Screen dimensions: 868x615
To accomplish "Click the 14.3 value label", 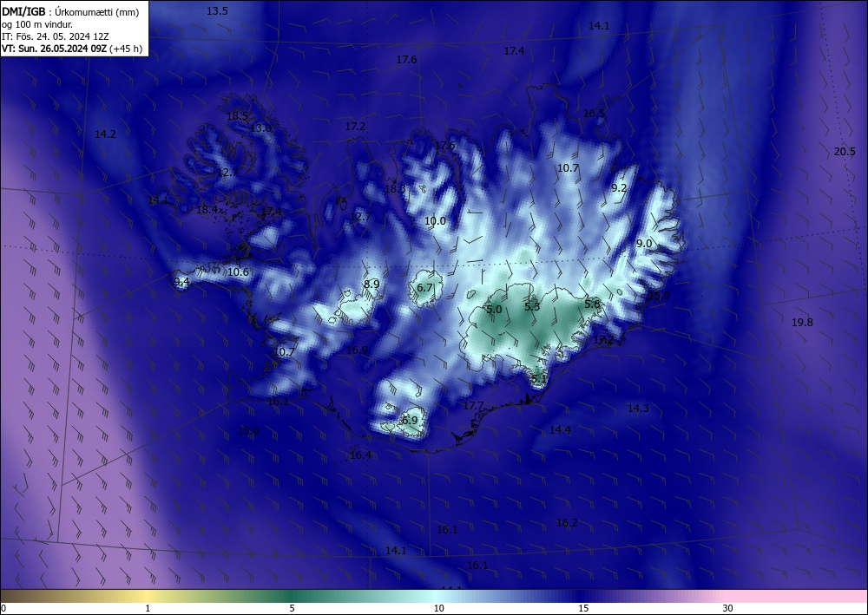I will tap(638, 409).
